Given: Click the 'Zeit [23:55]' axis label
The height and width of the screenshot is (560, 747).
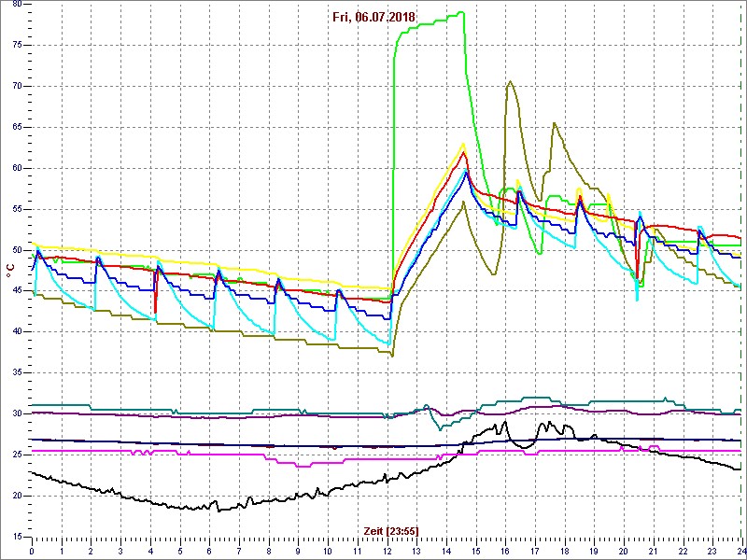Looking at the screenshot, I should click(x=391, y=530).
